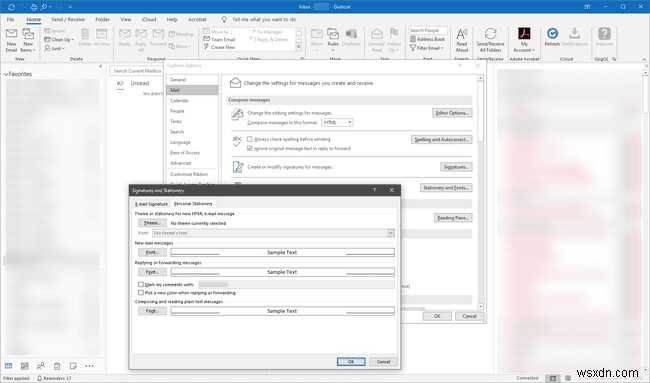650x383 pixels.
Task: Click the three-dots more navigation options
Action: pos(89,366)
